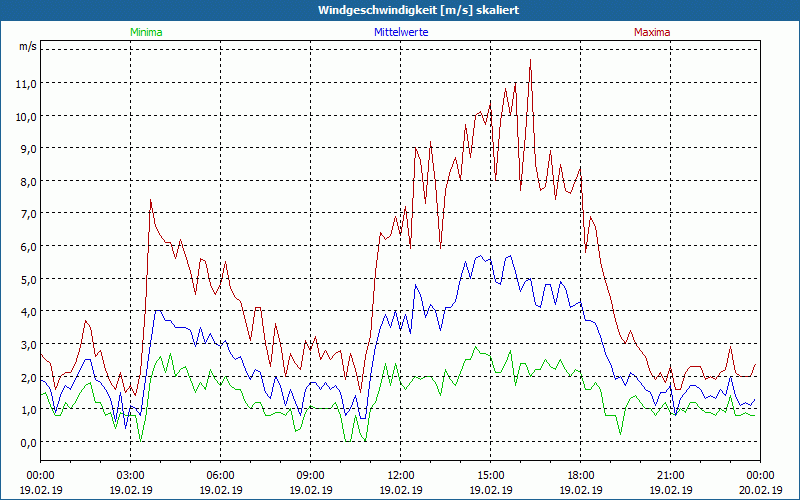Screen dimensions: 800x500
Task: Click the 20.02.19 date label
Action: tap(760, 490)
